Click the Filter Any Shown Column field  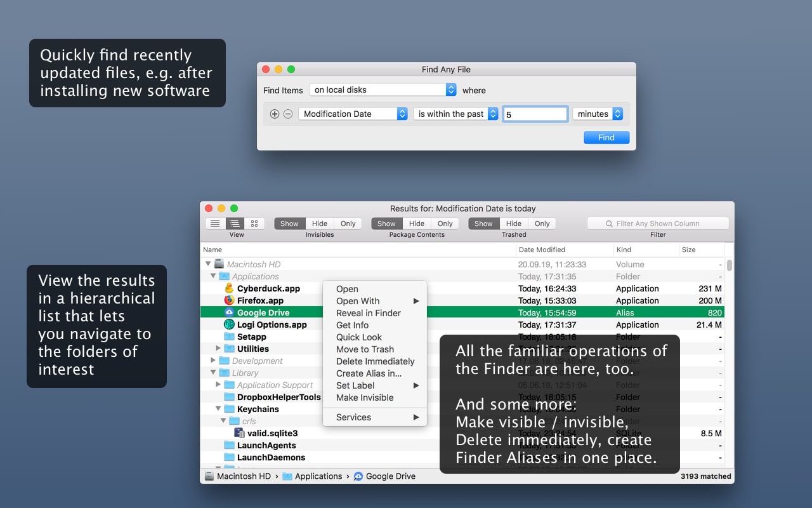point(657,223)
